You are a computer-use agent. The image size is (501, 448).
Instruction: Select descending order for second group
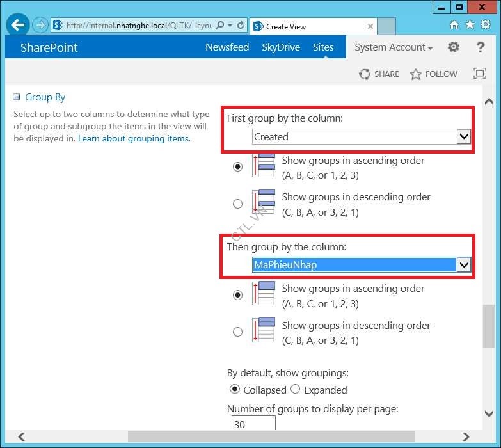pos(238,332)
